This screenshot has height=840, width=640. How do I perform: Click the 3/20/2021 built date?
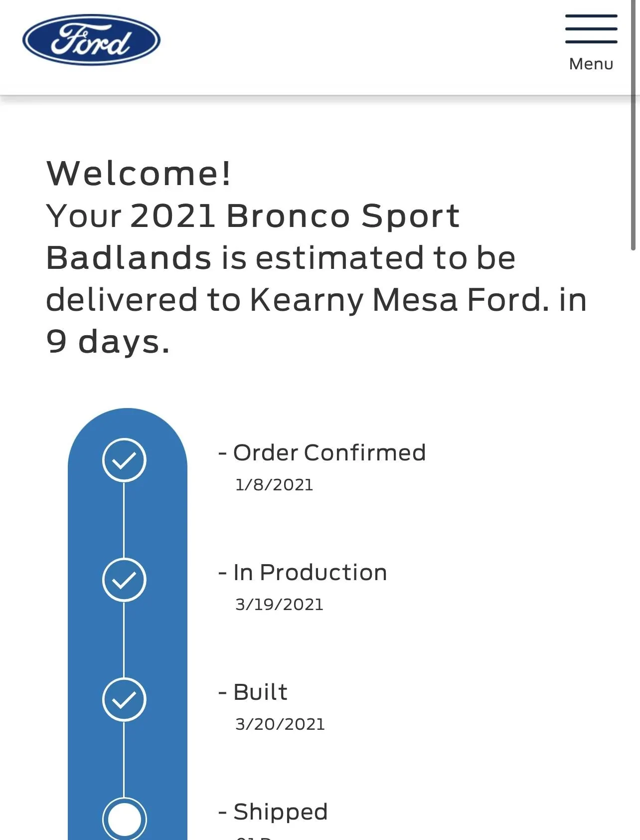click(280, 724)
